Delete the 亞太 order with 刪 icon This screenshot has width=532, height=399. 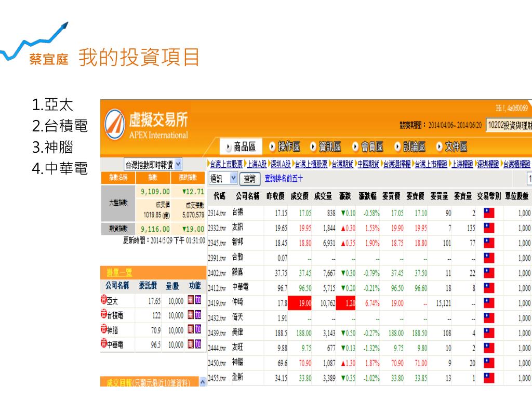pos(191,300)
